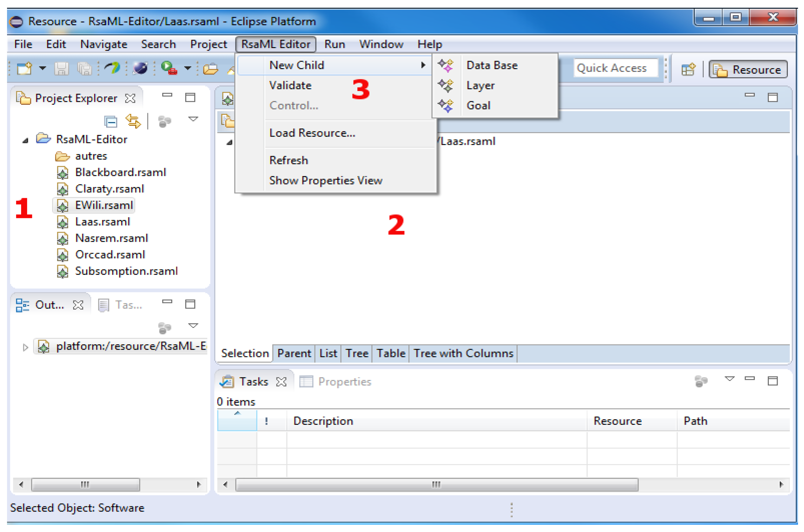Image resolution: width=804 pixels, height=532 pixels.
Task: Expand platform:/resource node in Outline
Action: (25, 347)
